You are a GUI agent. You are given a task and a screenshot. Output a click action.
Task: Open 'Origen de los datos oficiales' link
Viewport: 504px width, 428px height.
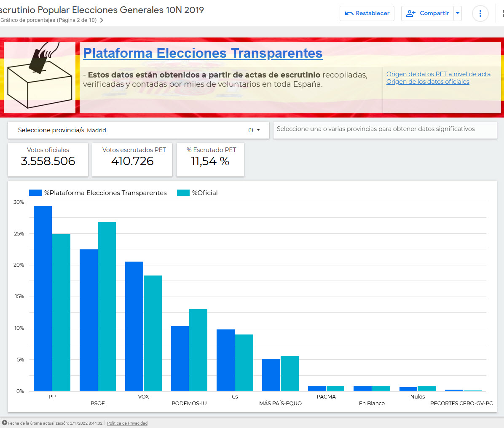coord(428,82)
